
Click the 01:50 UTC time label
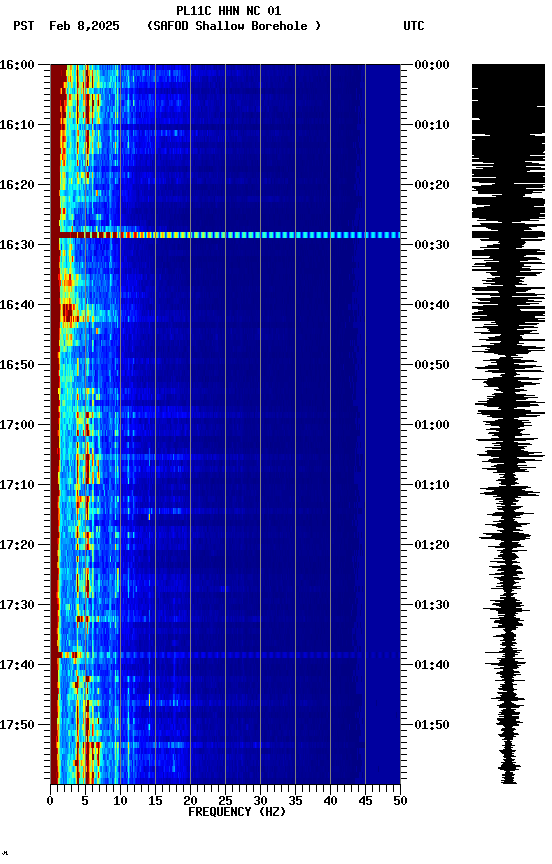tap(432, 725)
